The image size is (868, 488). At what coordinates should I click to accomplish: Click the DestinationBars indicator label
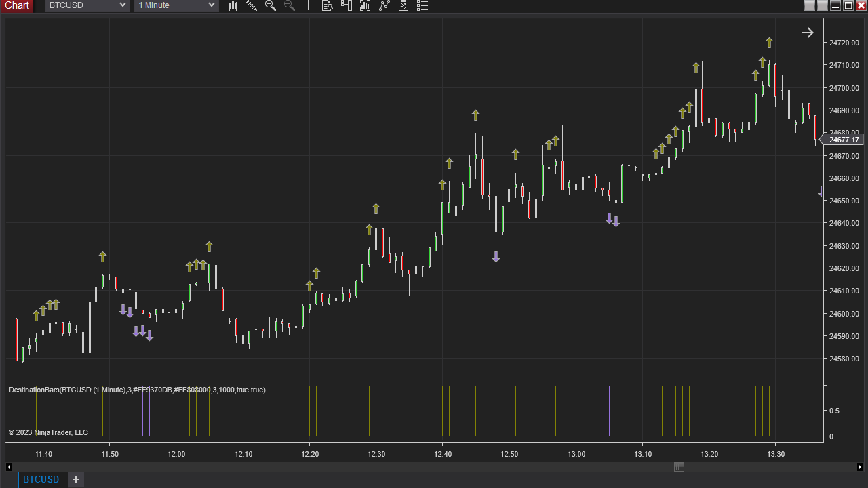137,390
